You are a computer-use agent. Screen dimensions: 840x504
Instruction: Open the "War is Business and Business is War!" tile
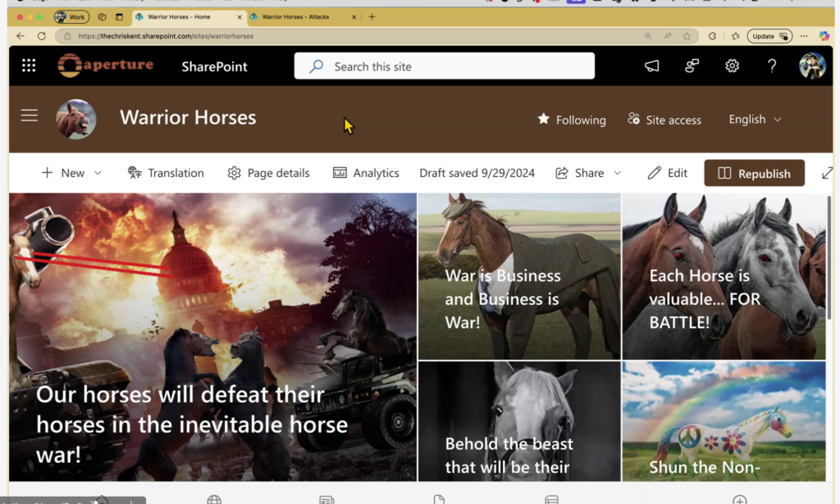tap(519, 276)
